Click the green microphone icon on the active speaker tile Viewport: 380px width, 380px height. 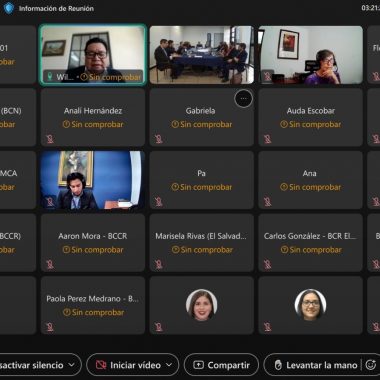[x=50, y=77]
